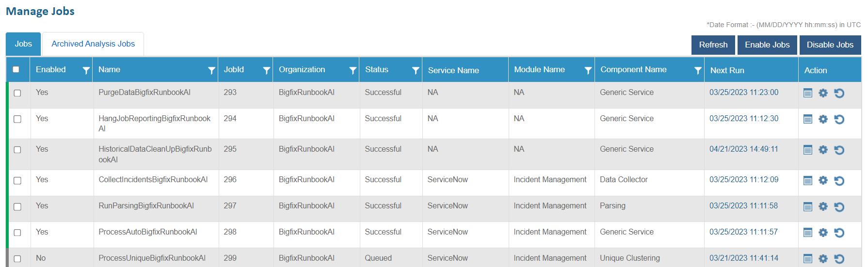Select checkbox for job 296 row

tap(17, 181)
